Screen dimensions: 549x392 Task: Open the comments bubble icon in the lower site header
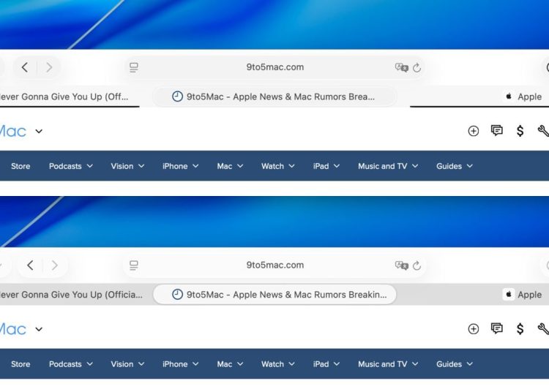pyautogui.click(x=496, y=329)
